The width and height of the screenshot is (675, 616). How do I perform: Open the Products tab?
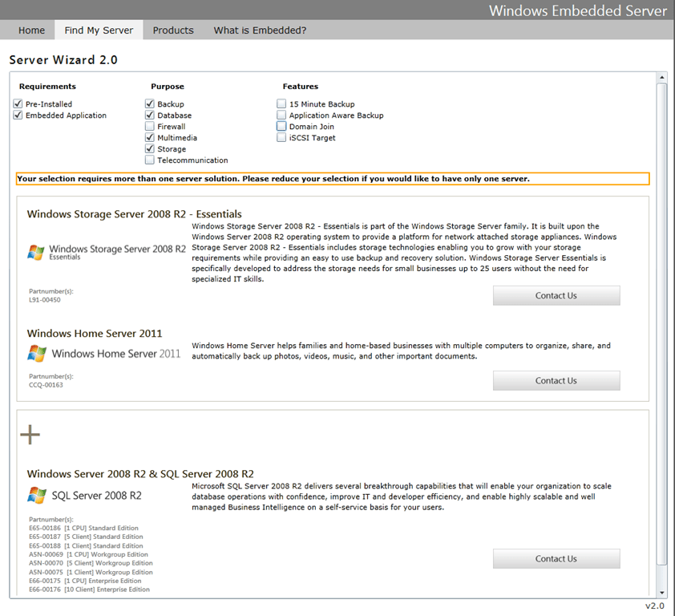click(x=173, y=30)
